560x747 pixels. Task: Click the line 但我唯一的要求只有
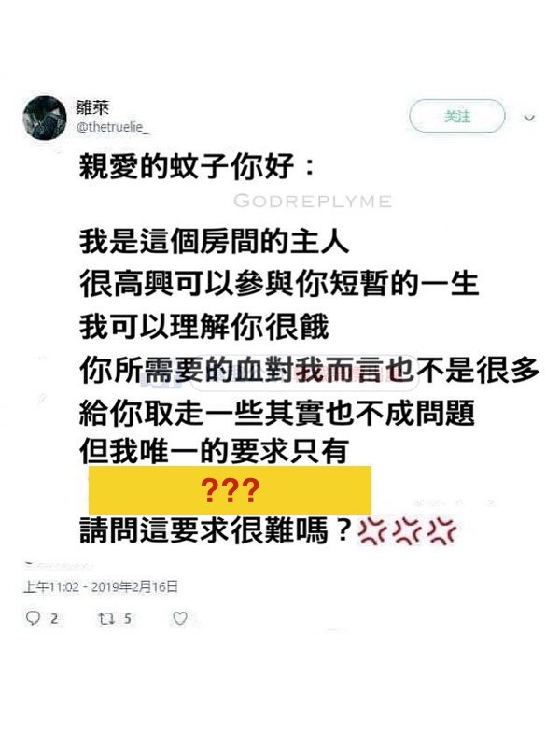click(215, 450)
